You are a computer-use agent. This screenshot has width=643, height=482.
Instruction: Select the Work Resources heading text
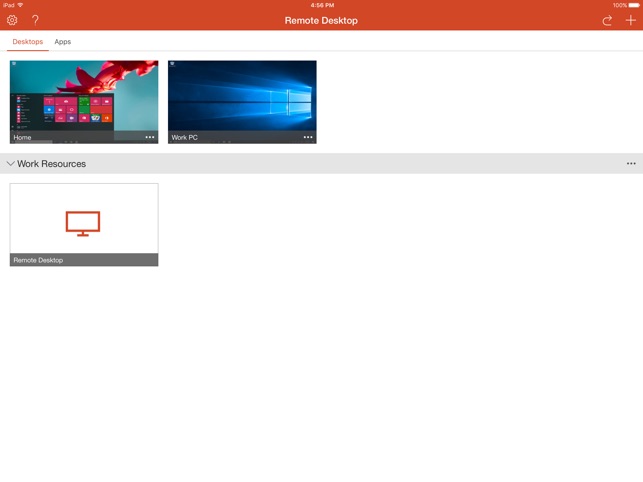point(52,164)
